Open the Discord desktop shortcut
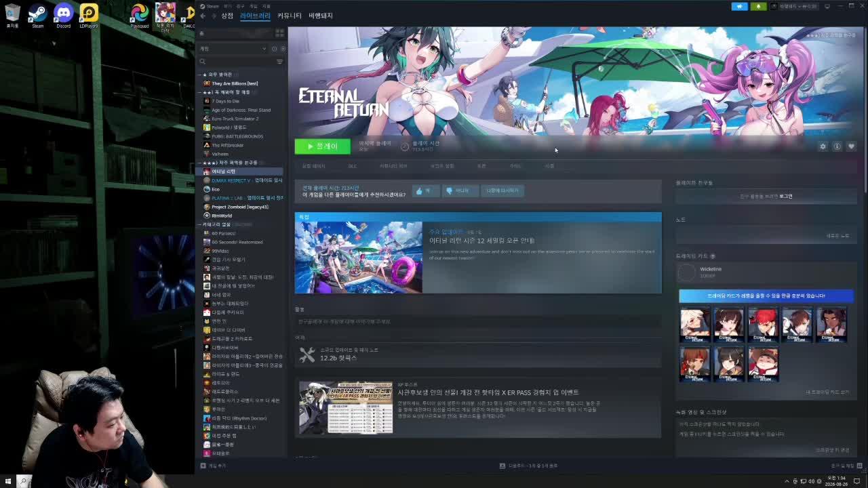Viewport: 868px width, 488px height. [x=63, y=15]
